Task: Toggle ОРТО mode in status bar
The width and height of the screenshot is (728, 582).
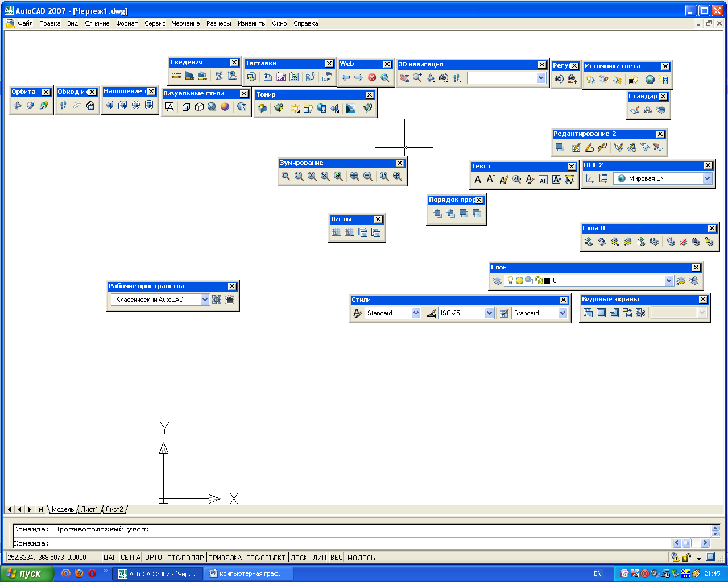Action: 154,558
